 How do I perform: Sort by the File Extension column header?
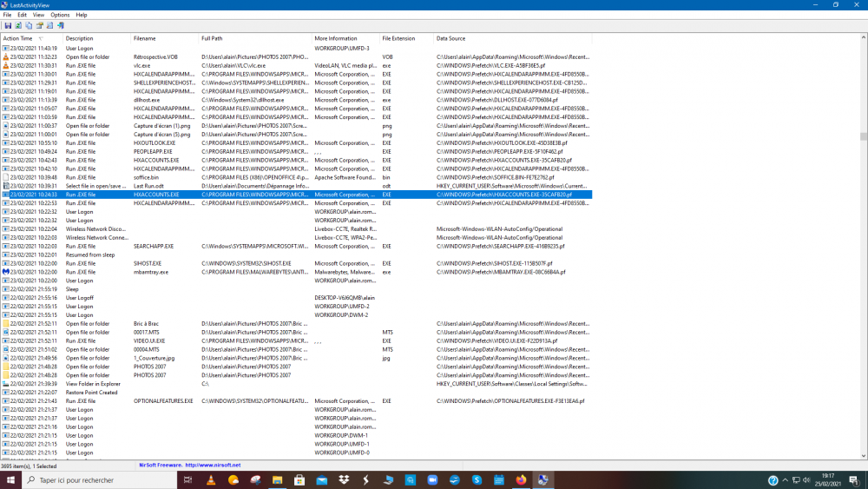406,39
